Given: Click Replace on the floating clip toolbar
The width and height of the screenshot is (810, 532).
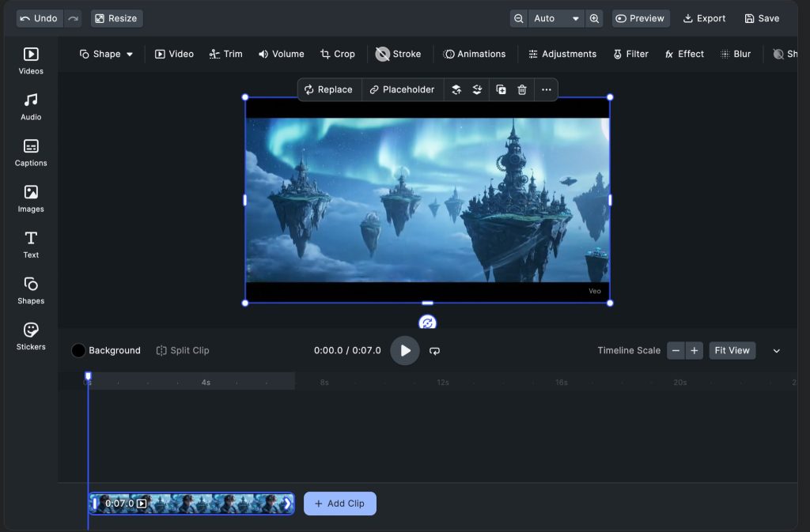Looking at the screenshot, I should tap(328, 90).
